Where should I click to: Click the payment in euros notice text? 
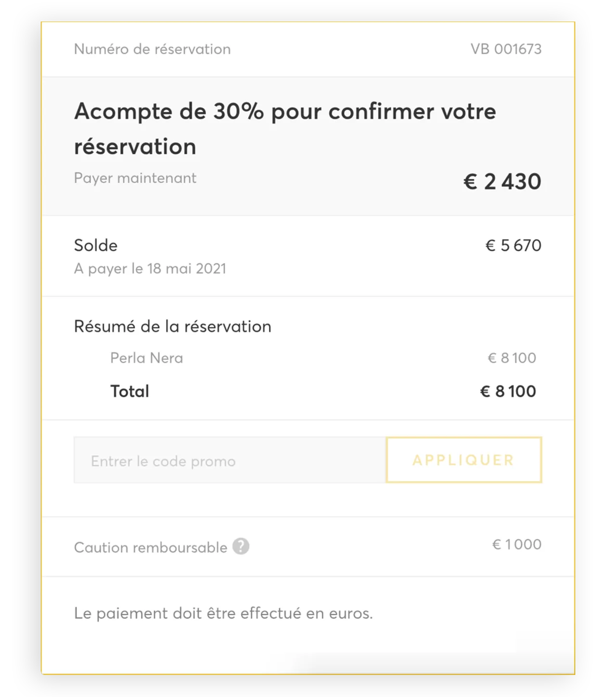coord(223,613)
